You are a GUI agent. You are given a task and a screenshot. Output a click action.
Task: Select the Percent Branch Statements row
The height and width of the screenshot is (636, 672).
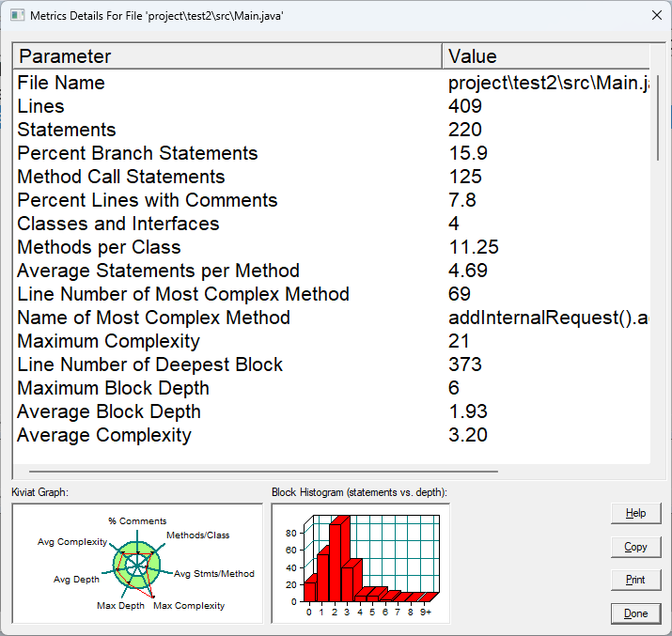(x=332, y=153)
